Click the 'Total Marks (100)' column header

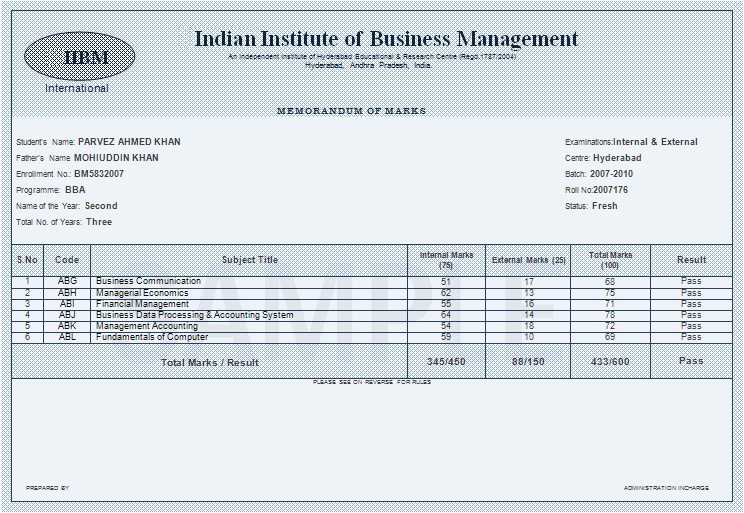[610, 260]
